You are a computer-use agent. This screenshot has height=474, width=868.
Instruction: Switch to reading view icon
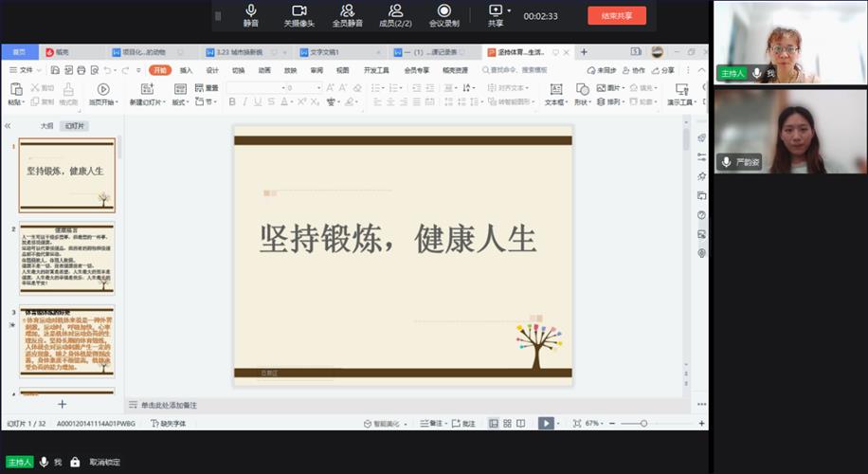(521, 423)
